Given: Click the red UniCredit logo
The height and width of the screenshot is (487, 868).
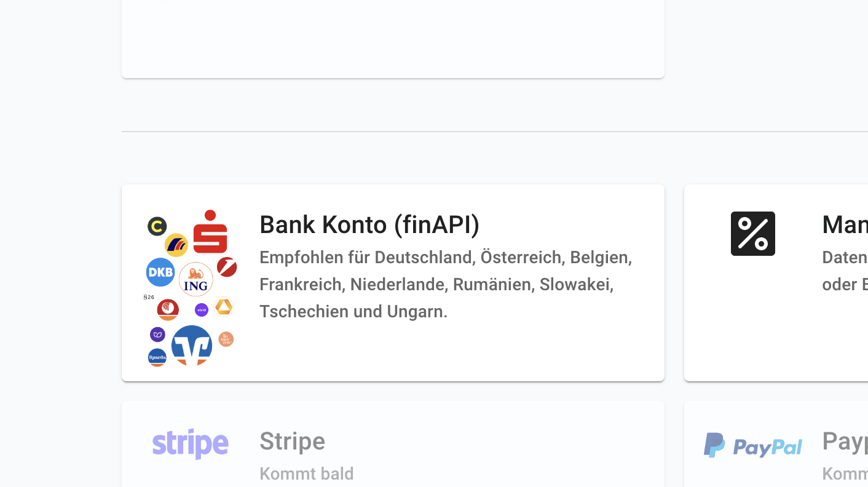Looking at the screenshot, I should tap(227, 267).
